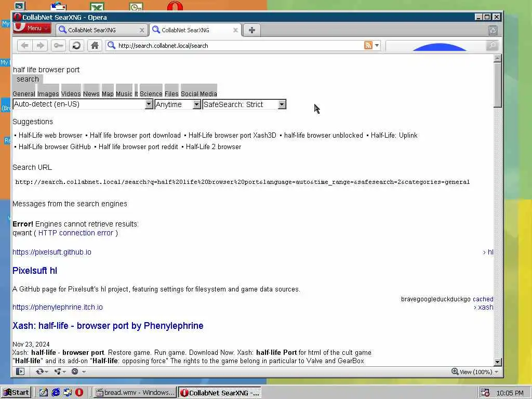Click 'Half life browser port reddit' suggestion
The image size is (532, 399).
138,147
